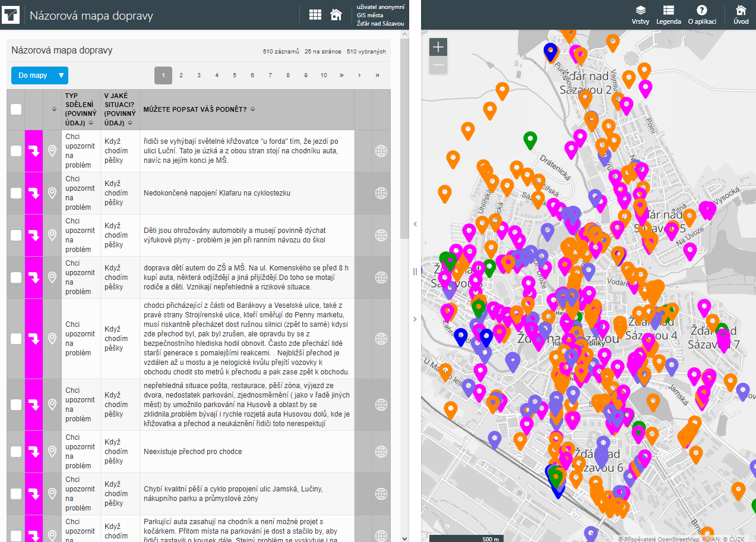This screenshot has height=542, width=756.
Task: Click magenta arrow of 'Neexistuje přechod pro chodce' row
Action: click(34, 452)
